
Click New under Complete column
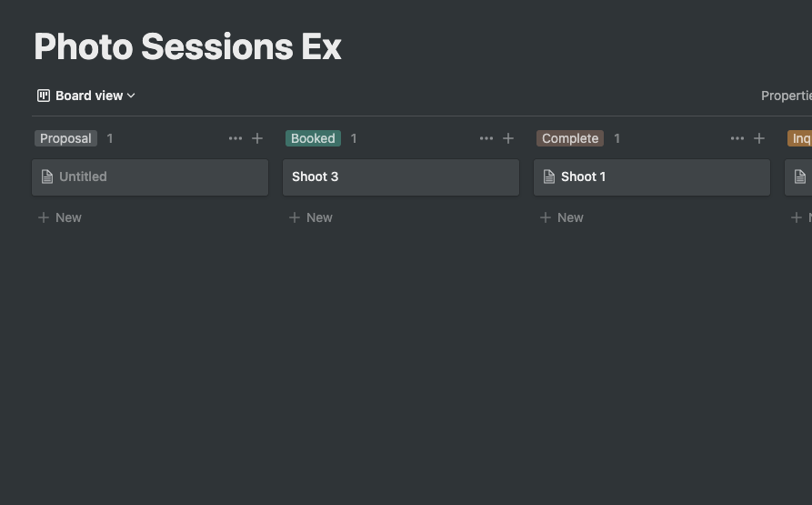pyautogui.click(x=561, y=217)
